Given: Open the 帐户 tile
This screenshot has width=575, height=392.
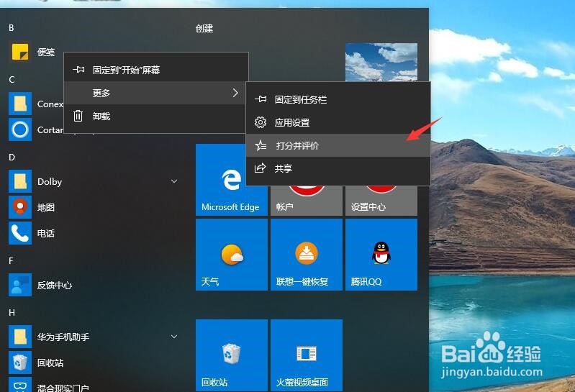Looking at the screenshot, I should click(x=307, y=201).
